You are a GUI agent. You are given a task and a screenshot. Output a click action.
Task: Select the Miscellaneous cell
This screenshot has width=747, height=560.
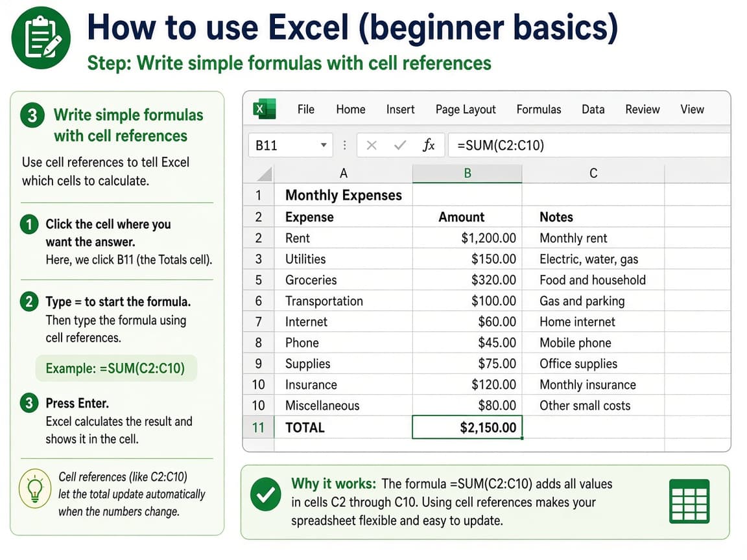click(x=344, y=406)
